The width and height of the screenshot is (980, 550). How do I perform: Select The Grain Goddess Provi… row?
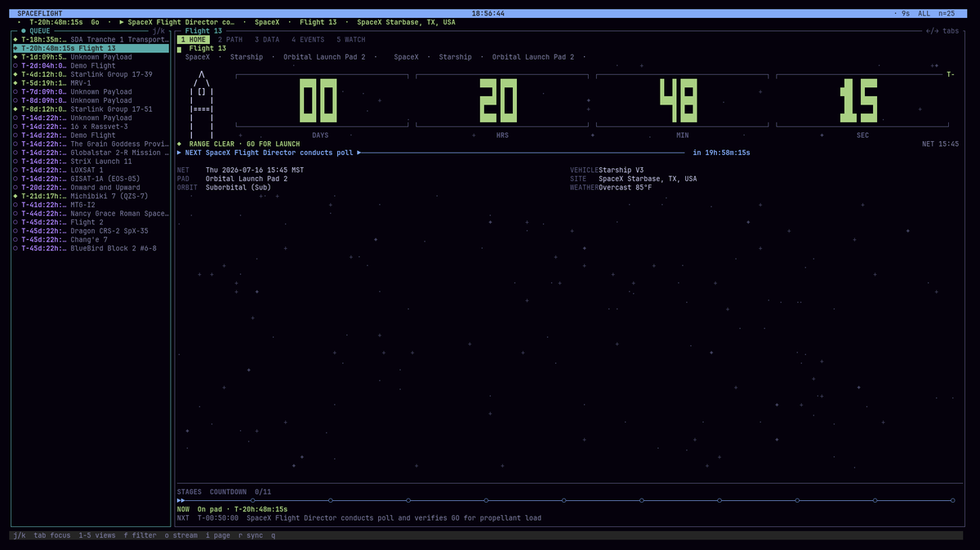pyautogui.click(x=91, y=144)
